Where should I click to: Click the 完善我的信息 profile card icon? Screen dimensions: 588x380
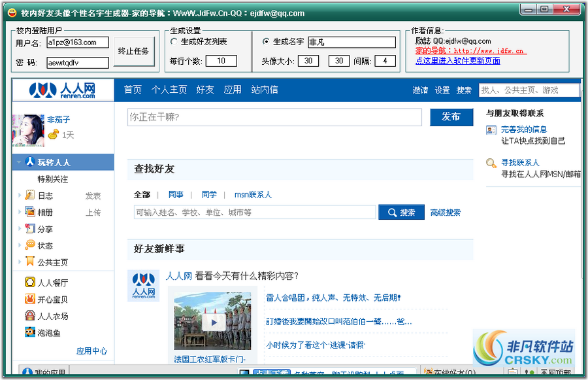pyautogui.click(x=491, y=130)
